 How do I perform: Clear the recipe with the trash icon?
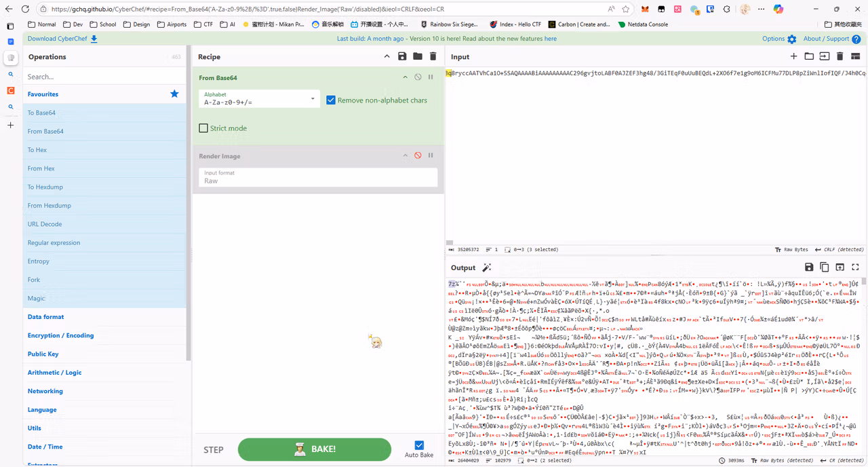click(x=433, y=57)
